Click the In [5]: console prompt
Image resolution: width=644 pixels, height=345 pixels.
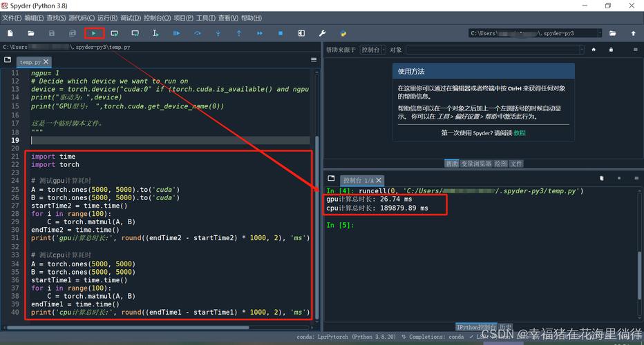pos(340,225)
